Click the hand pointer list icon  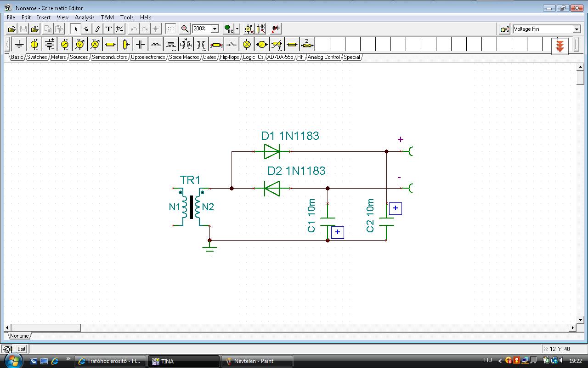click(x=504, y=29)
